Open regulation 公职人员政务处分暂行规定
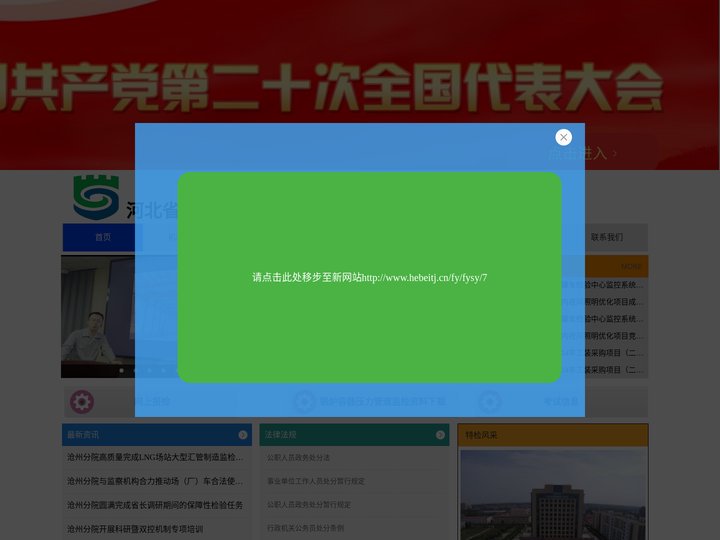720x540 pixels. coord(309,504)
